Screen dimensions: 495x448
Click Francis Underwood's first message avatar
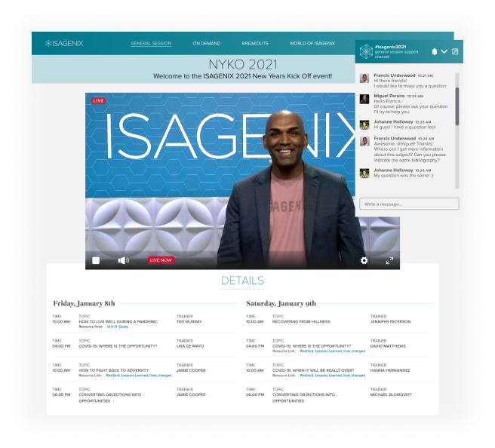point(364,78)
